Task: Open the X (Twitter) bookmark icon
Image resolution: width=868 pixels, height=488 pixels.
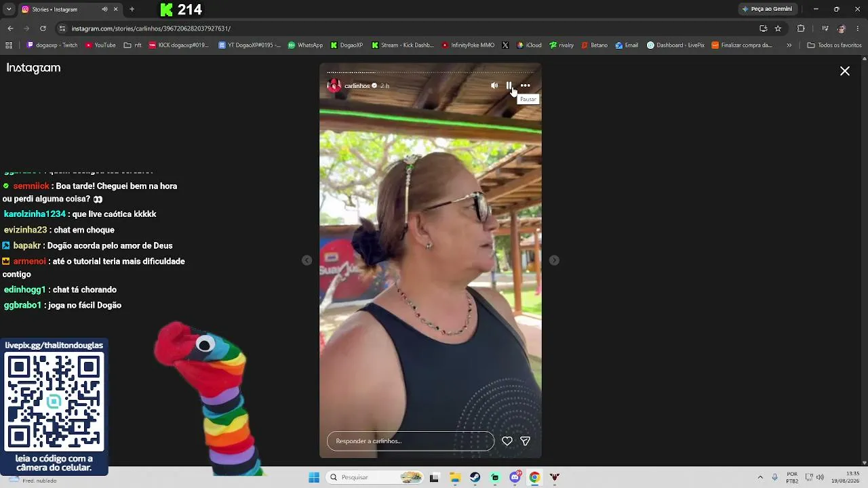Action: point(505,45)
